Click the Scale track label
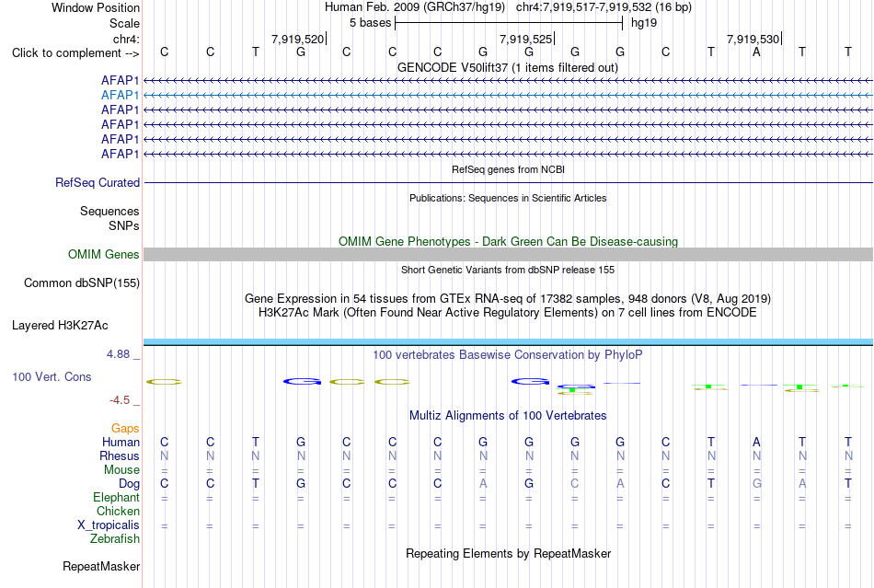The width and height of the screenshot is (874, 588). (124, 23)
